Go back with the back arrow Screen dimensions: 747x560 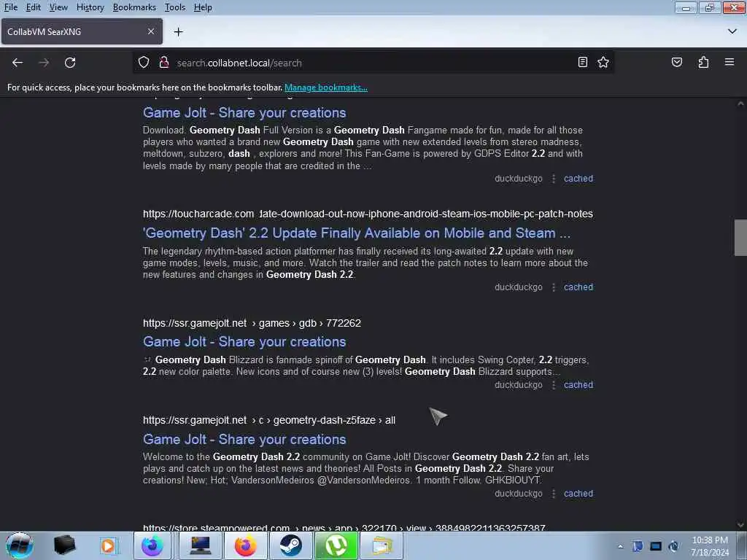[18, 63]
